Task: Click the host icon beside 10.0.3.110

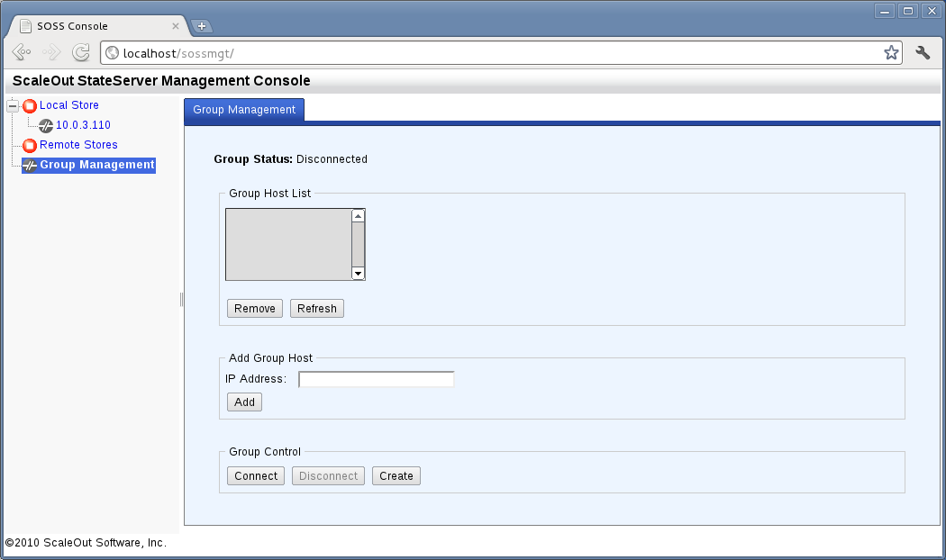Action: pyautogui.click(x=46, y=126)
